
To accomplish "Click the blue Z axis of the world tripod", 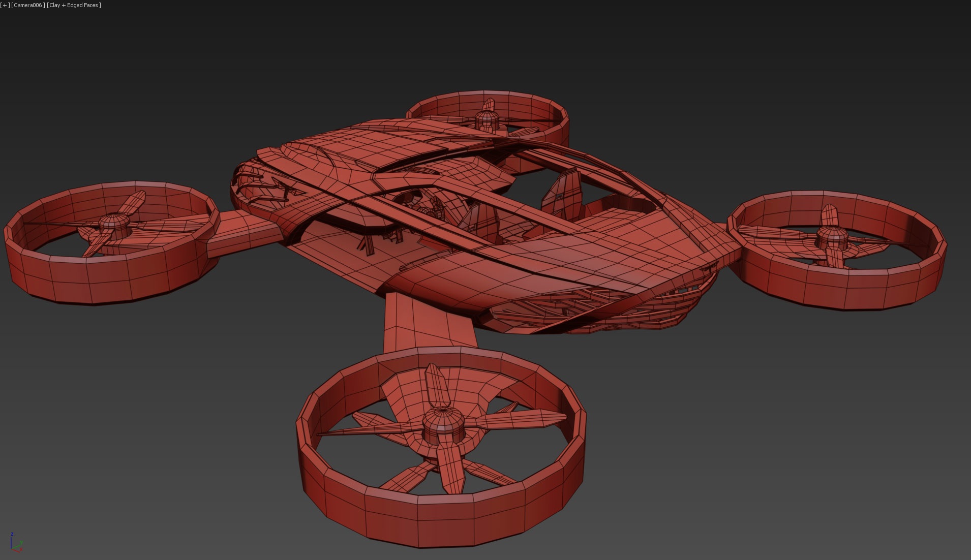I will tap(11, 543).
